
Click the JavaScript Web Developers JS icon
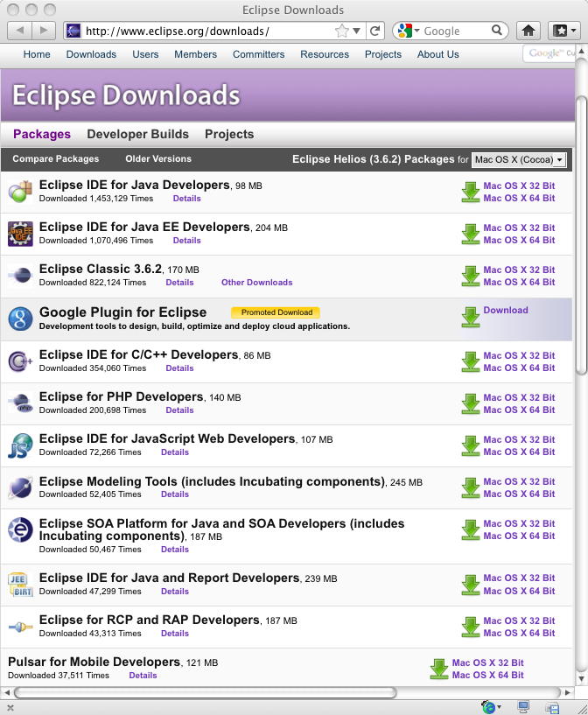click(x=20, y=446)
